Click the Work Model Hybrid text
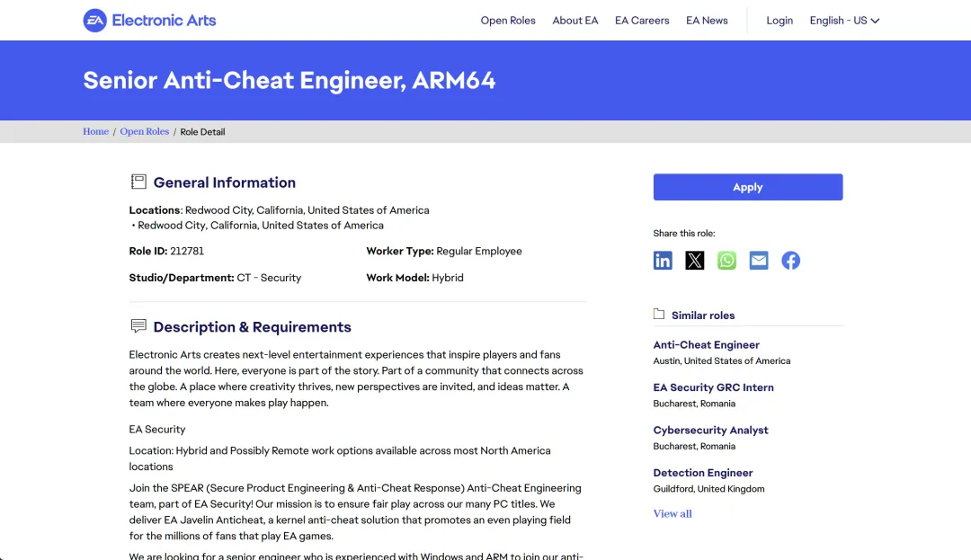 [x=414, y=278]
